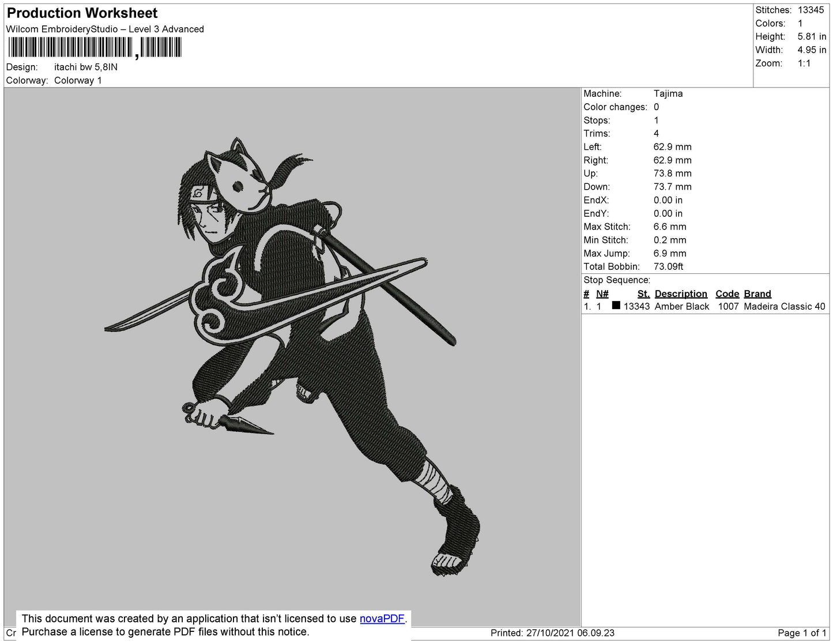
Task: Click the 'Description' column header
Action: point(681,293)
